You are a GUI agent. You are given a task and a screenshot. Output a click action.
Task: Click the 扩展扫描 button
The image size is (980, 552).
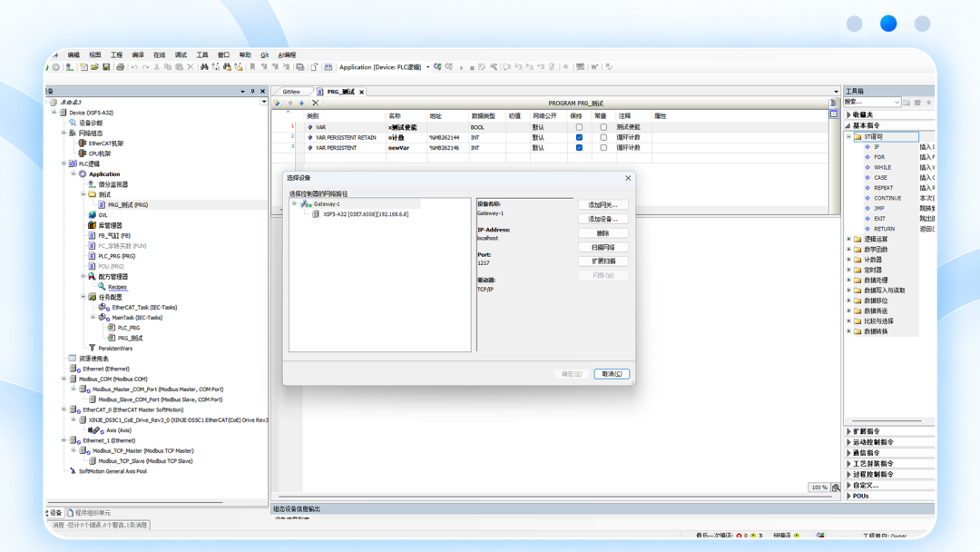[603, 261]
